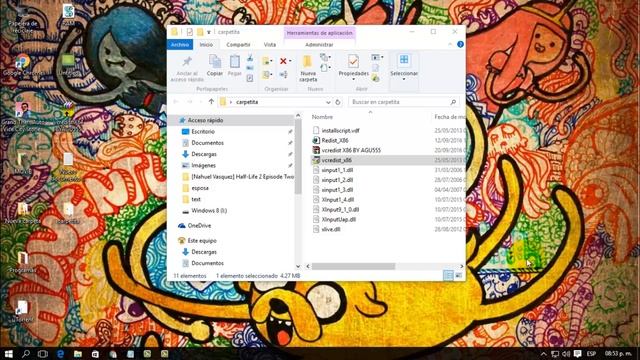Screen dimensions: 640x360
Task: Go up one folder with up arrow
Action: (211, 102)
